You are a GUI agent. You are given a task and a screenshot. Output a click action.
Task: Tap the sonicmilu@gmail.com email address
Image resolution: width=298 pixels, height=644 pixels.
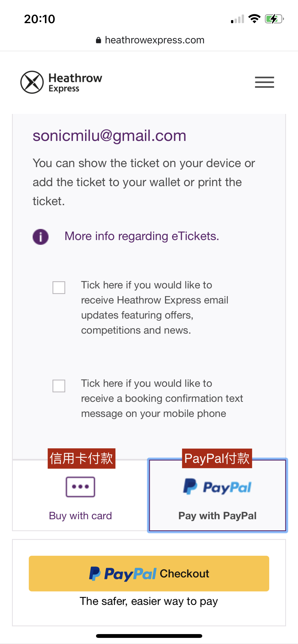point(110,136)
